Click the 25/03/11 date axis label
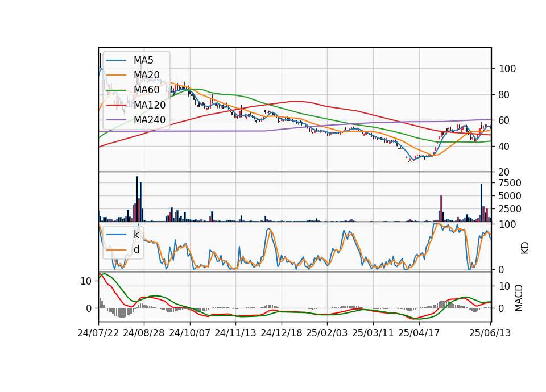 coord(373,333)
